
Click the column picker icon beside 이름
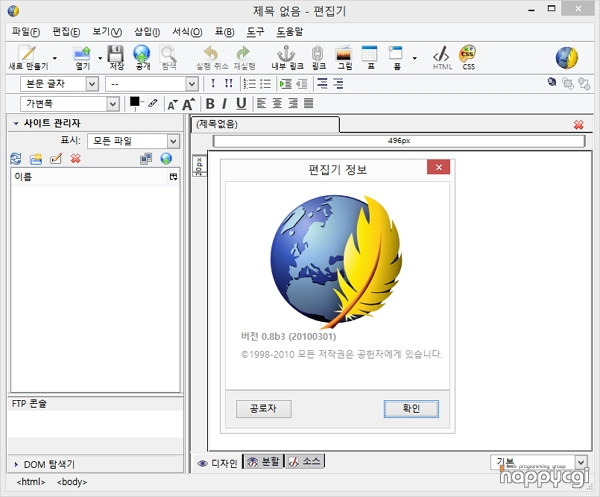pos(173,177)
